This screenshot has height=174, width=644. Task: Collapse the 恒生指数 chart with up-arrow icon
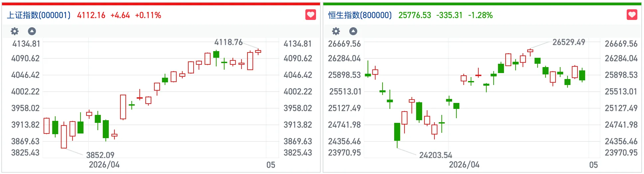[353, 31]
